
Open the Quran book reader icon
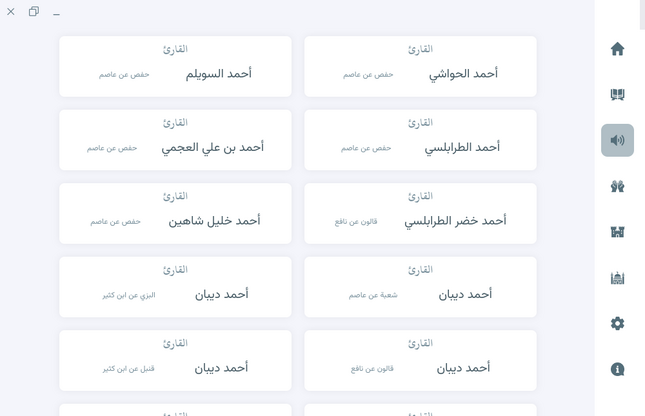point(617,95)
